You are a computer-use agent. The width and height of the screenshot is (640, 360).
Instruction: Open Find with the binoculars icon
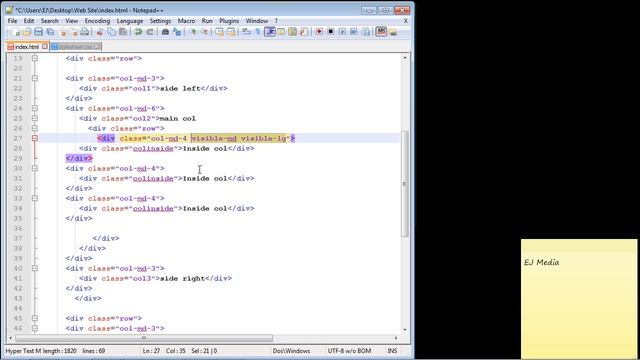click(165, 32)
